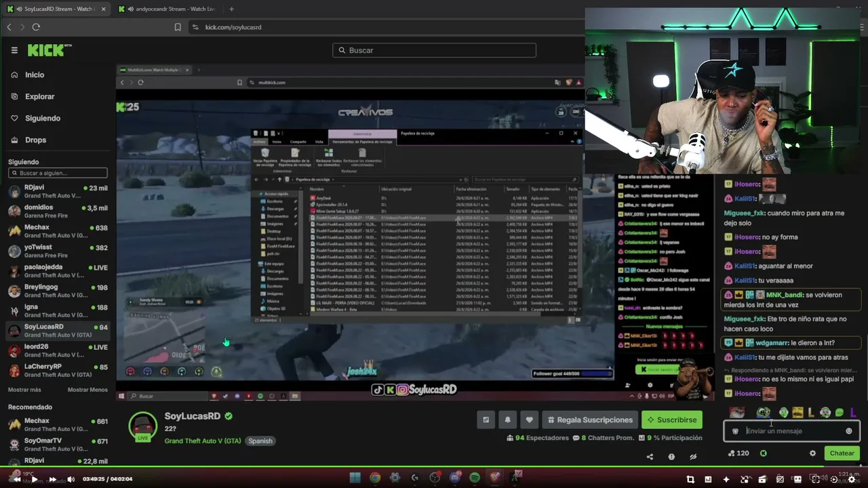Image resolution: width=868 pixels, height=488 pixels.
Task: Share the stream with the share icon
Action: (650, 457)
